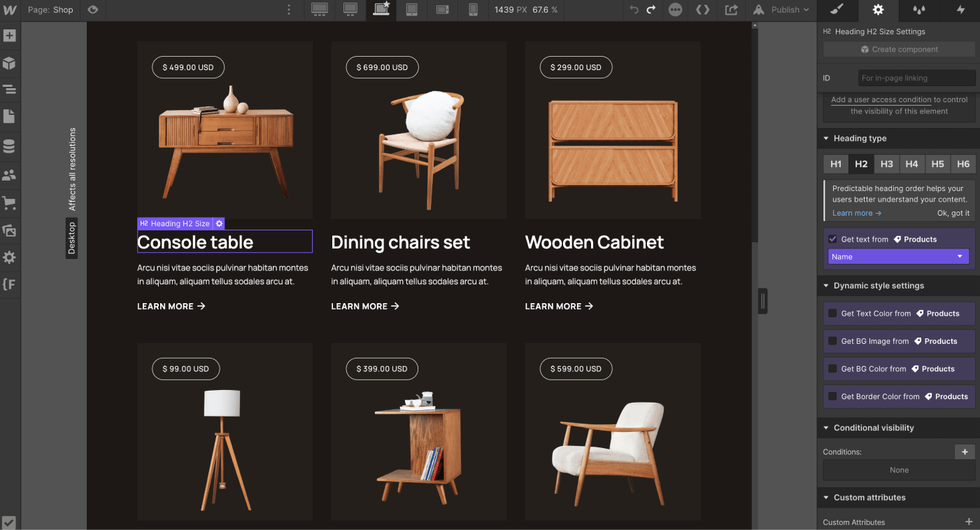This screenshot has width=980, height=530.
Task: Open the Assets panel
Action: click(x=10, y=230)
